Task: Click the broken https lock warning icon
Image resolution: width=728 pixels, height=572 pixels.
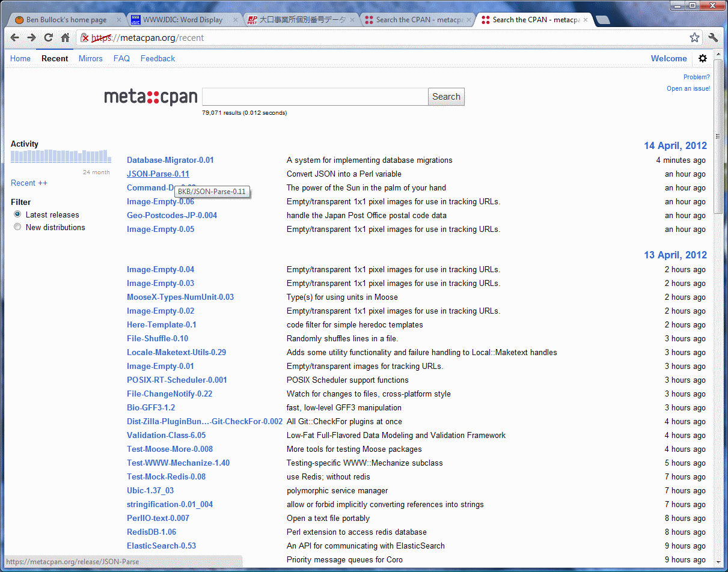Action: (x=85, y=37)
